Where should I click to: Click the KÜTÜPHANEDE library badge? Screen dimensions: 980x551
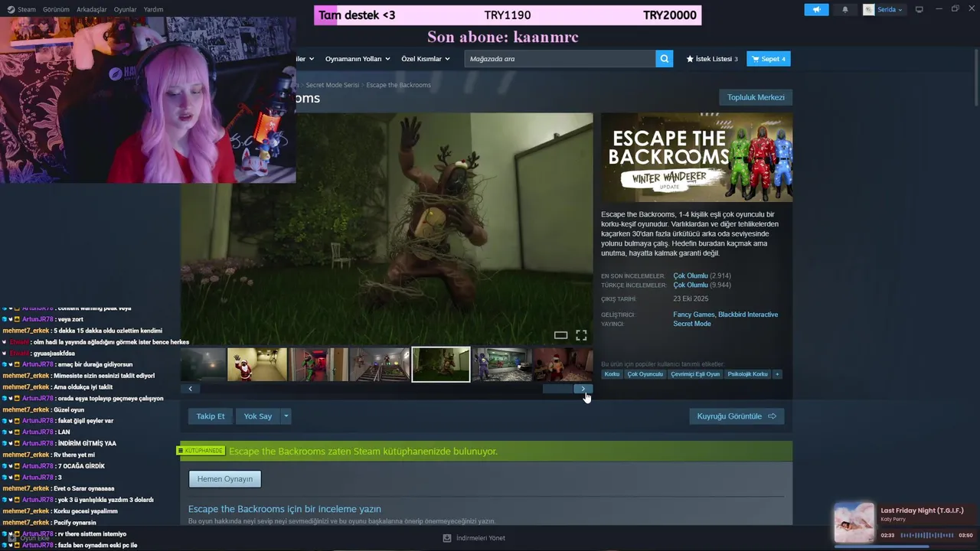pos(201,451)
